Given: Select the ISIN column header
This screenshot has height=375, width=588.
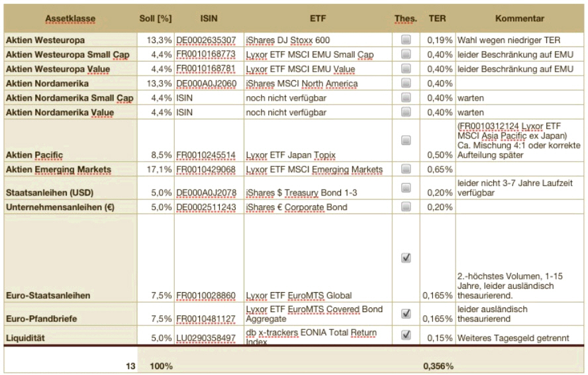Looking at the screenshot, I should tap(209, 19).
